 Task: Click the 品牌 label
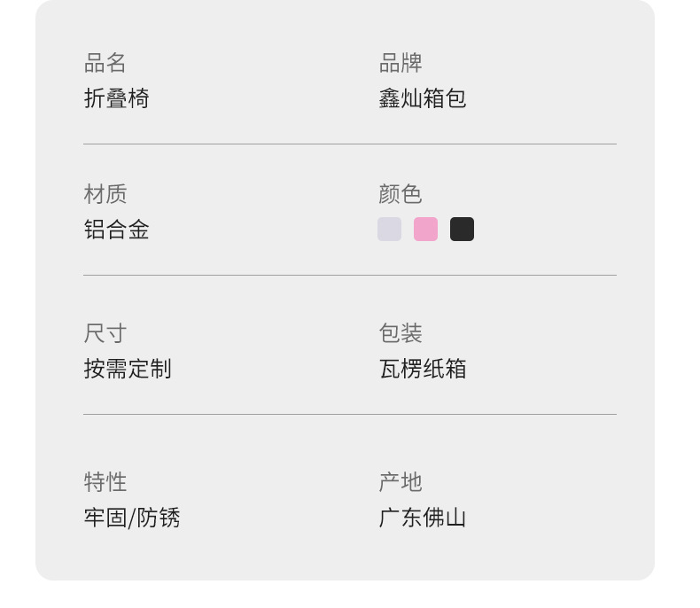coord(401,63)
